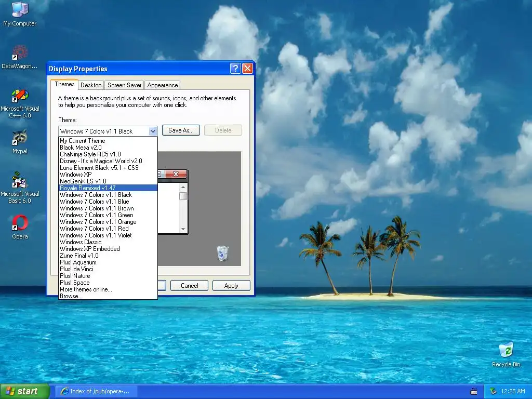Select Microsoft Visual C++ 6.0 shortcut
Image resolution: width=532 pixels, height=399 pixels.
(x=20, y=103)
